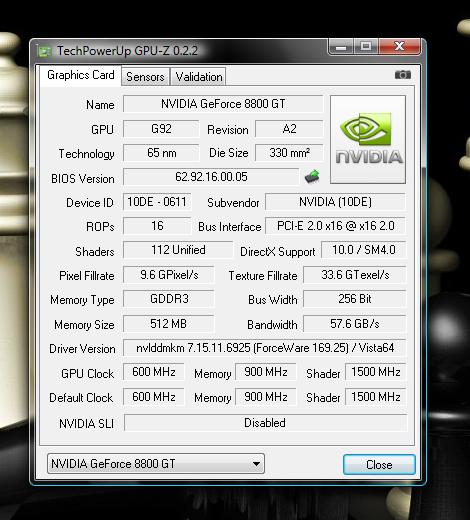Click the Subvendor label
The image size is (470, 520).
tap(233, 203)
